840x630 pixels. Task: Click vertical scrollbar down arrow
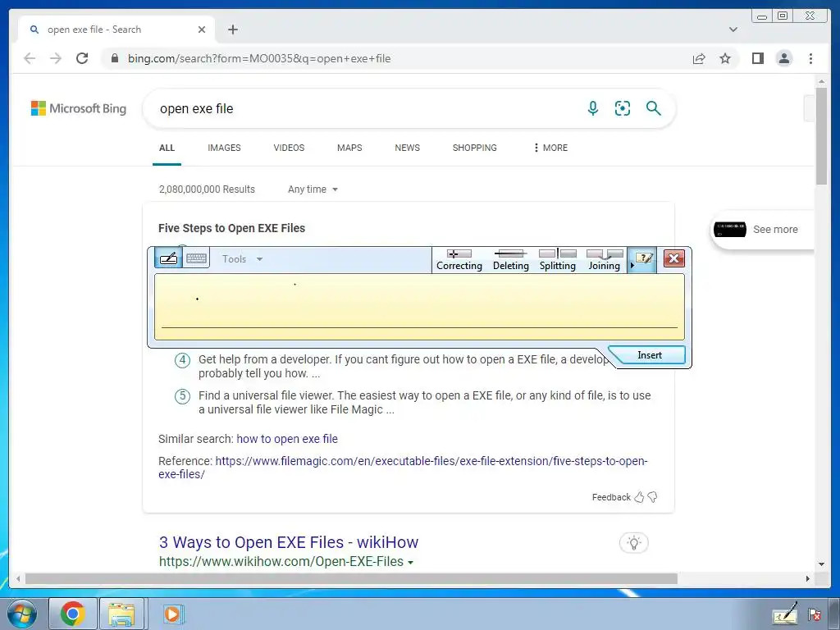pos(821,564)
